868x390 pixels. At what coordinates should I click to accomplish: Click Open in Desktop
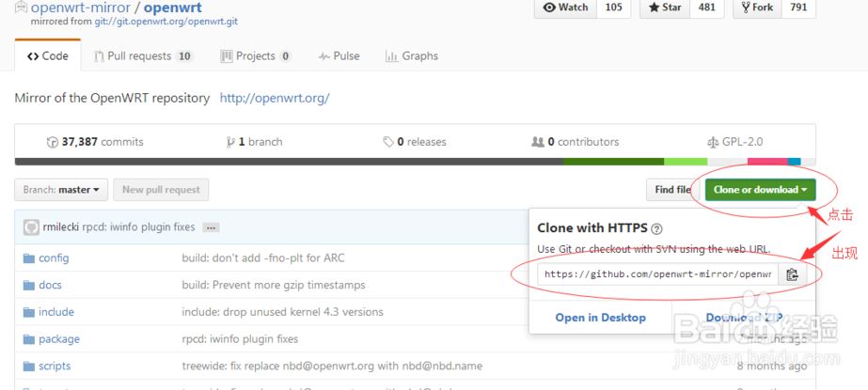pyautogui.click(x=600, y=318)
